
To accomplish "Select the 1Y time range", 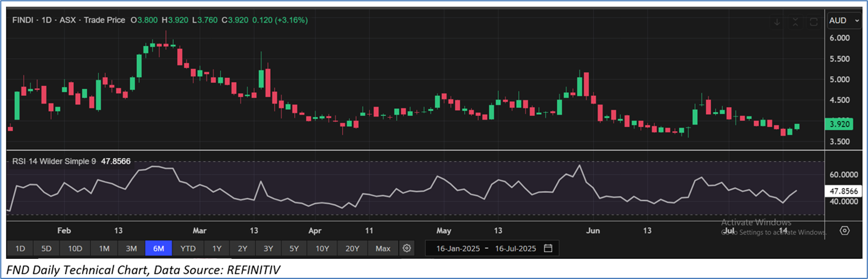I will point(217,247).
